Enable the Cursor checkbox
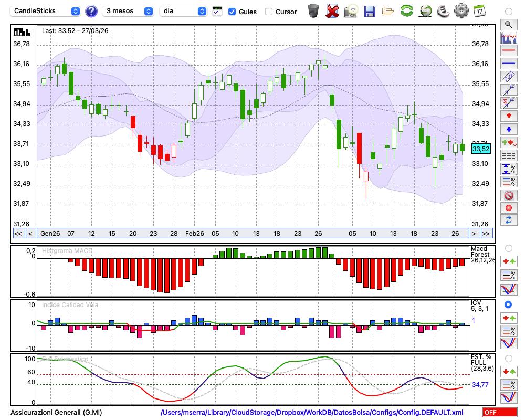The height and width of the screenshot is (420, 525). tap(268, 12)
